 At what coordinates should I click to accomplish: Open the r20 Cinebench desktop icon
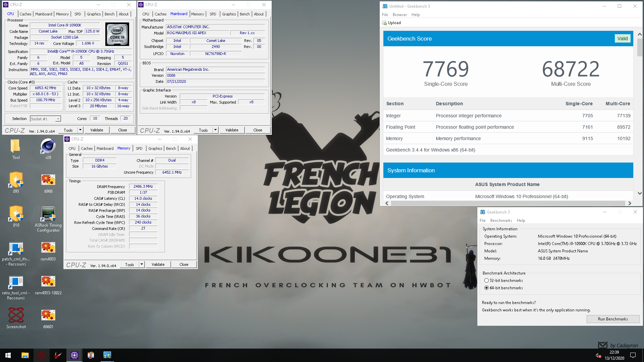pos(48,149)
